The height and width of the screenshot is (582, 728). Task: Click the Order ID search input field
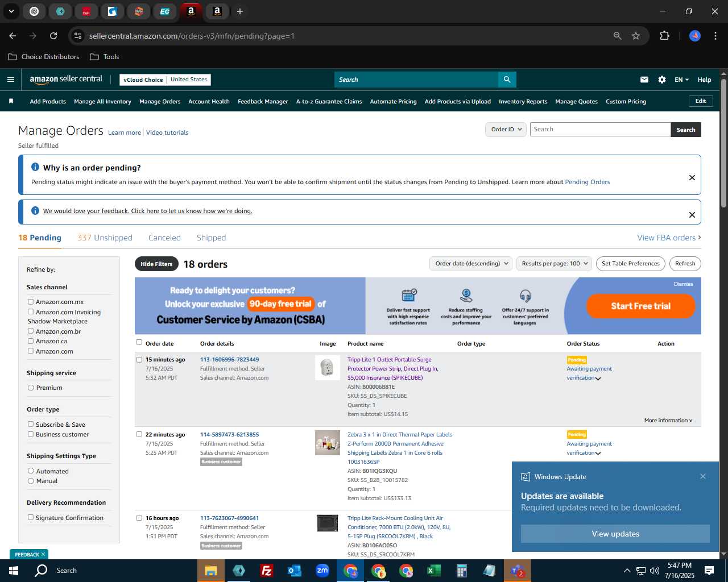[600, 130]
